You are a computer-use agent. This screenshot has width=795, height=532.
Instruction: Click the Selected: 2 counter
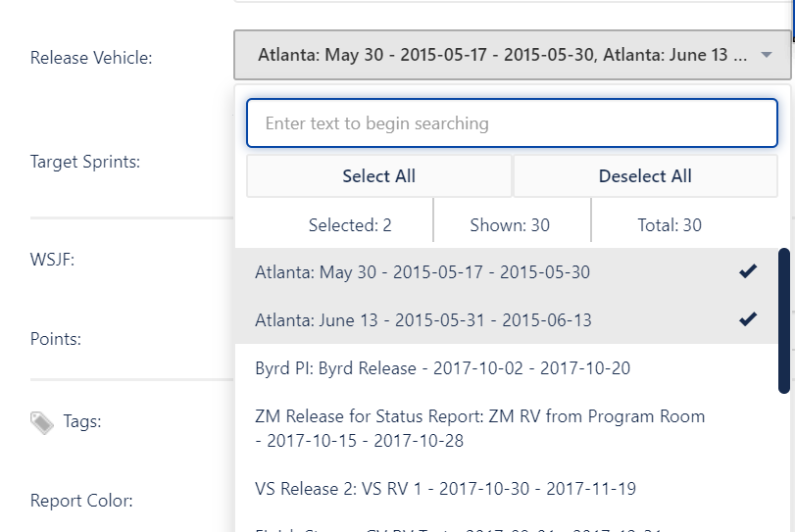click(350, 225)
